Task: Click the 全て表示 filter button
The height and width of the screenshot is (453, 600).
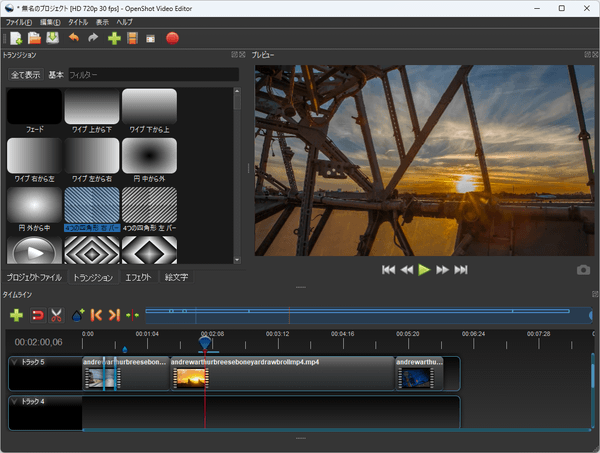Action: tap(24, 75)
